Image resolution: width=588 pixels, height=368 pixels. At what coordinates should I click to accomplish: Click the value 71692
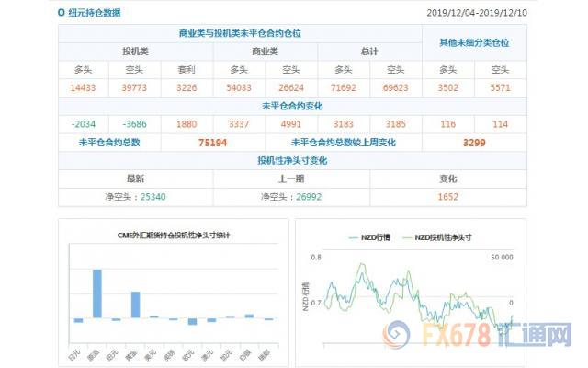[x=344, y=88]
